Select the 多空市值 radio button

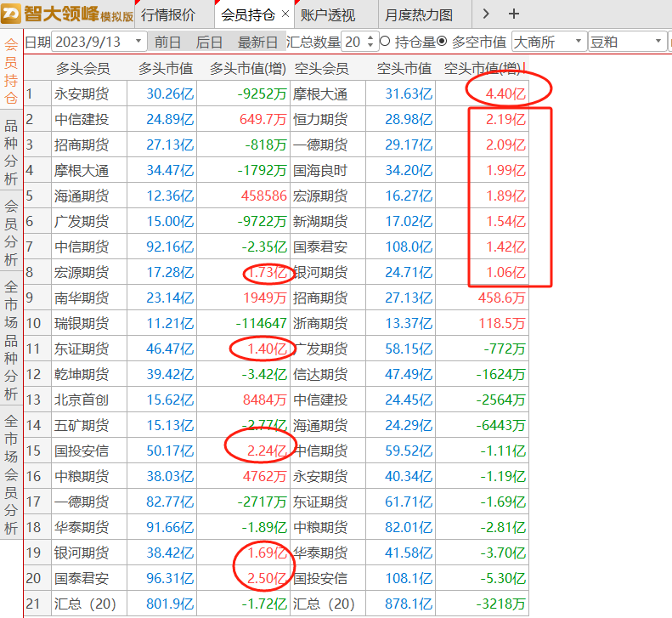442,41
